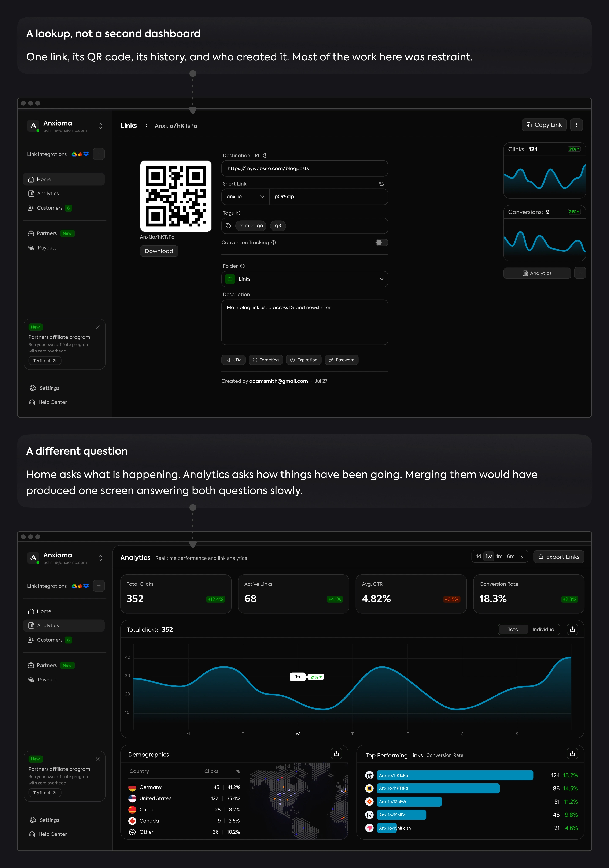Expand the Folder Links dropdown

coord(304,279)
